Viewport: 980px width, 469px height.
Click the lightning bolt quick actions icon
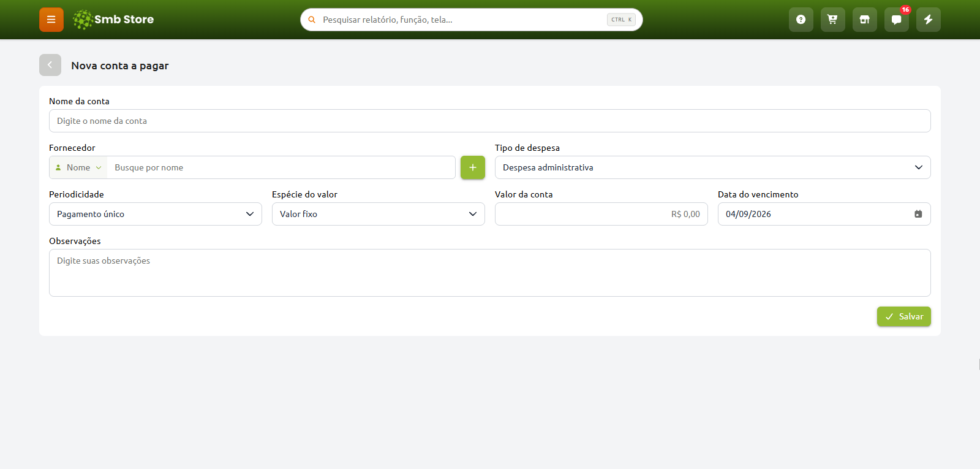[x=929, y=20]
